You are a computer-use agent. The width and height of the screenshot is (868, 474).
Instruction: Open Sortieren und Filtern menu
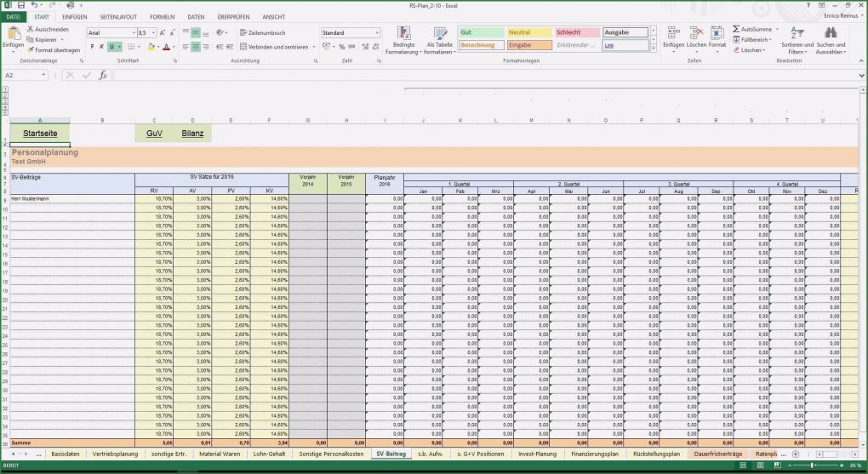click(797, 40)
